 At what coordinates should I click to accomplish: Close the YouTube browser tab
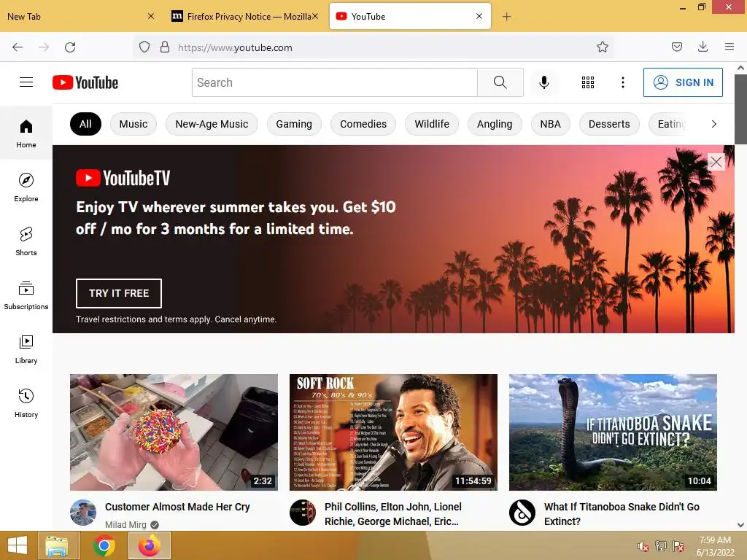(x=479, y=16)
